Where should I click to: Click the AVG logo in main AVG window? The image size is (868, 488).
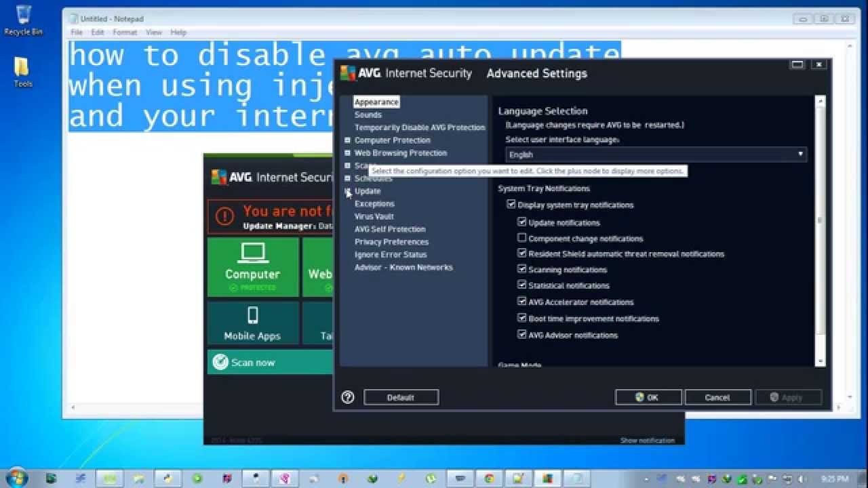[x=219, y=177]
